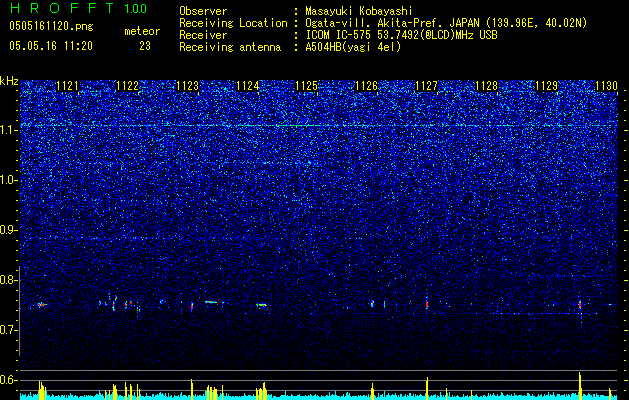Click the 1125 time marker
Viewport: 629px width, 400px height.
[306, 86]
